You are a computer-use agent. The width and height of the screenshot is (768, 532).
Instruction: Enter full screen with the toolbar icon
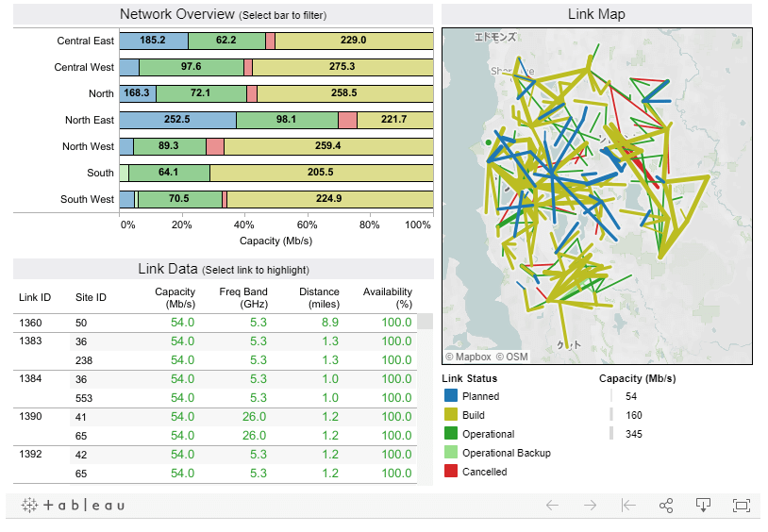click(x=741, y=505)
